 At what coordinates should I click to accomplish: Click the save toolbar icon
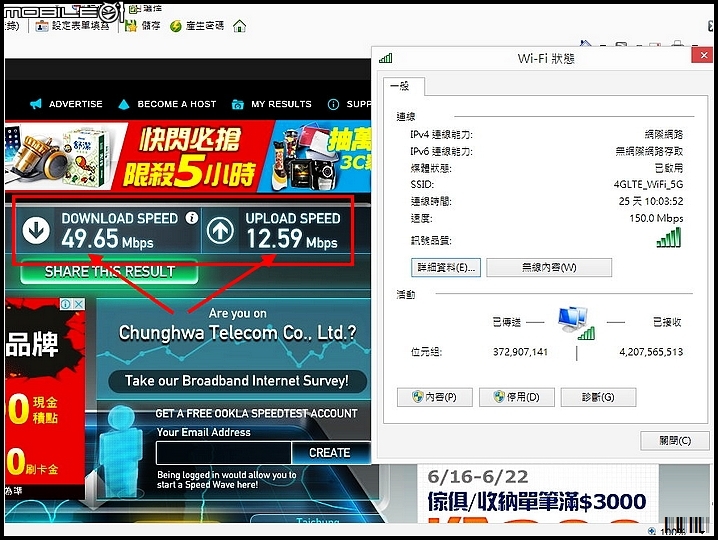click(x=131, y=26)
